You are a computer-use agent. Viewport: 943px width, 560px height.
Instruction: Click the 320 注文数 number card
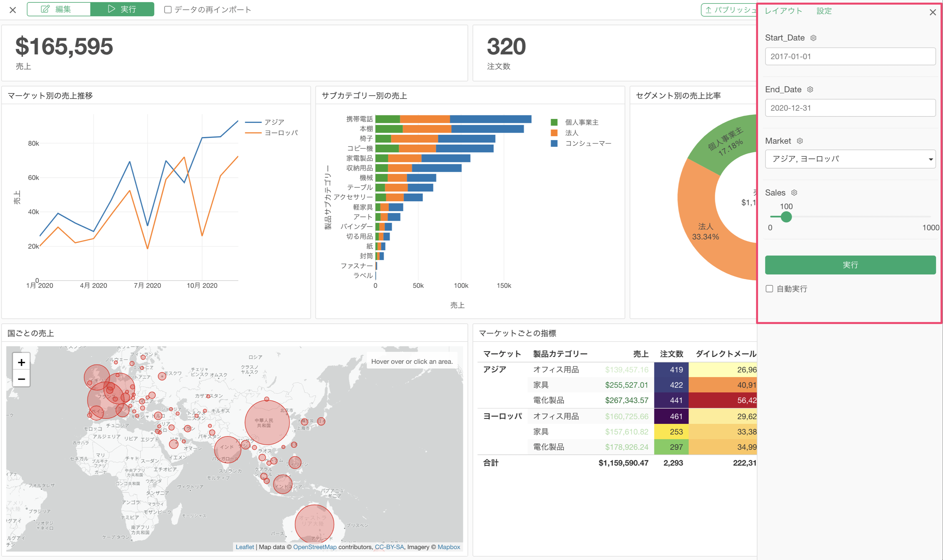[x=615, y=53]
